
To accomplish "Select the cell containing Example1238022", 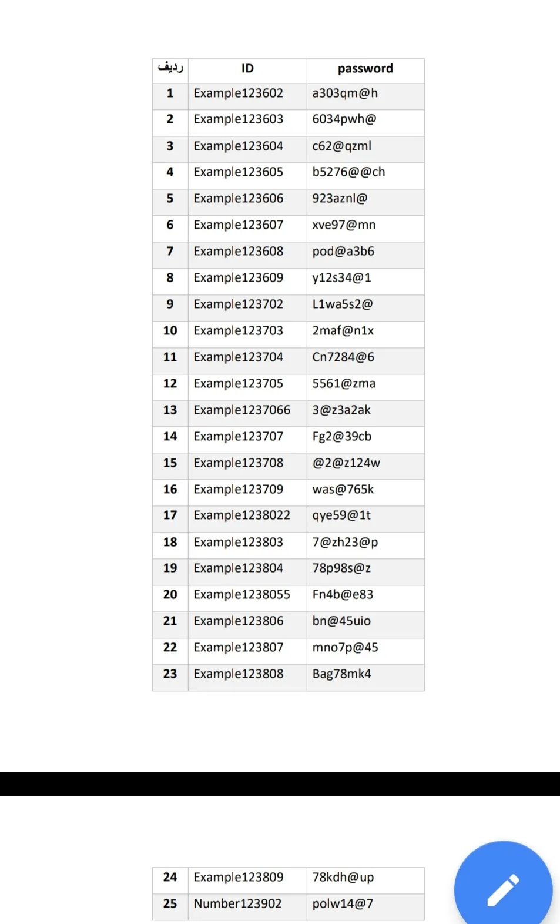I will tap(242, 515).
